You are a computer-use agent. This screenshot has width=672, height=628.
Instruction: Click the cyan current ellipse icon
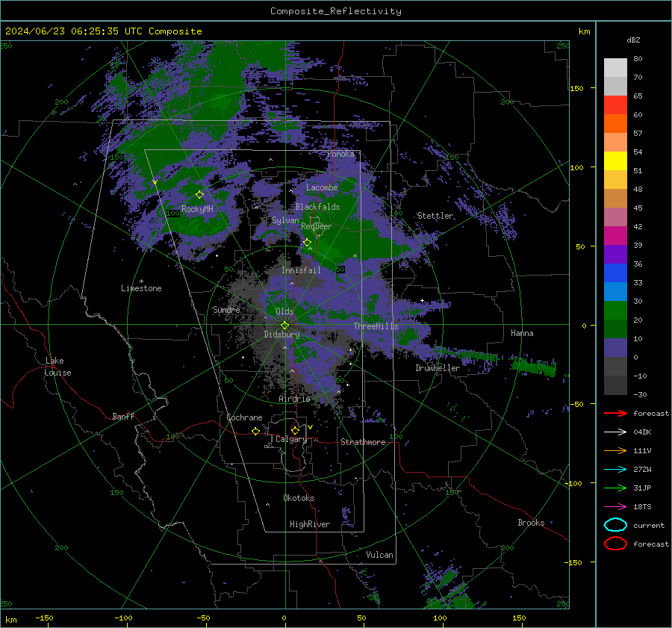pyautogui.click(x=615, y=525)
